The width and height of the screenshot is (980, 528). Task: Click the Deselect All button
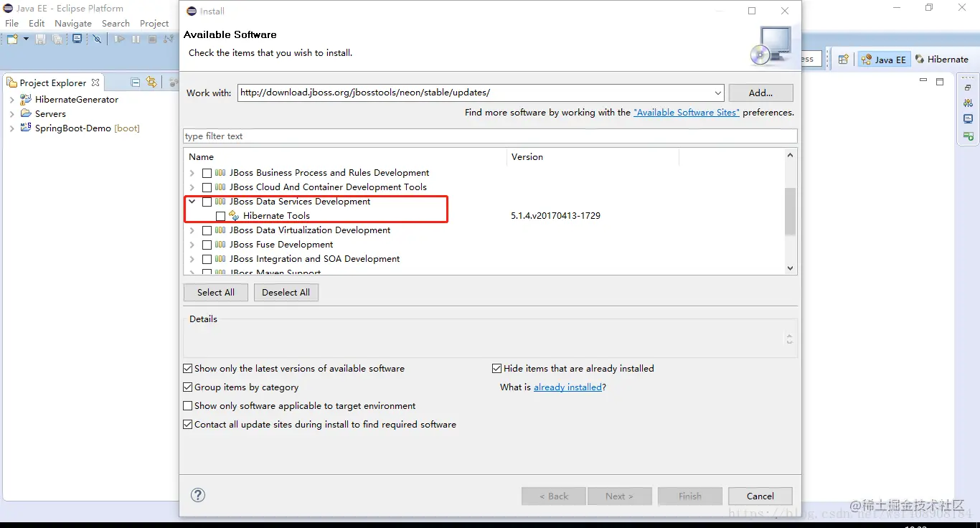point(286,293)
